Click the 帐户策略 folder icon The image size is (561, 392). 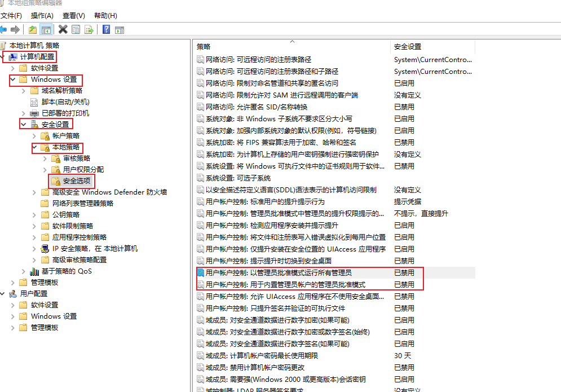pos(45,136)
